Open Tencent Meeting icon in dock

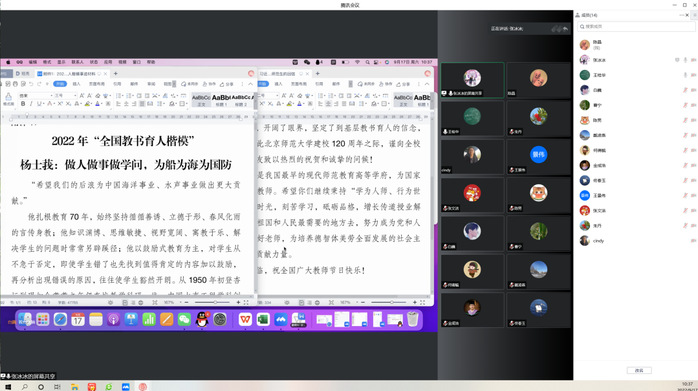[280, 319]
